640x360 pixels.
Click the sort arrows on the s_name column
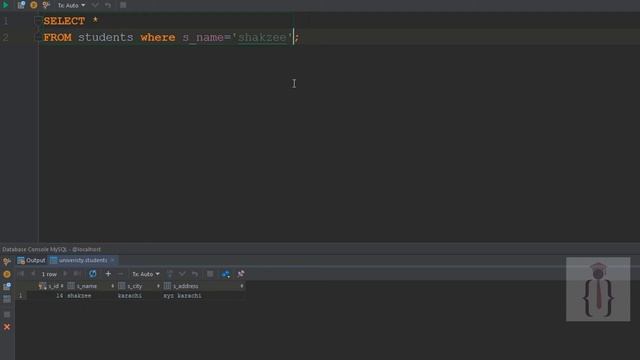click(112, 286)
